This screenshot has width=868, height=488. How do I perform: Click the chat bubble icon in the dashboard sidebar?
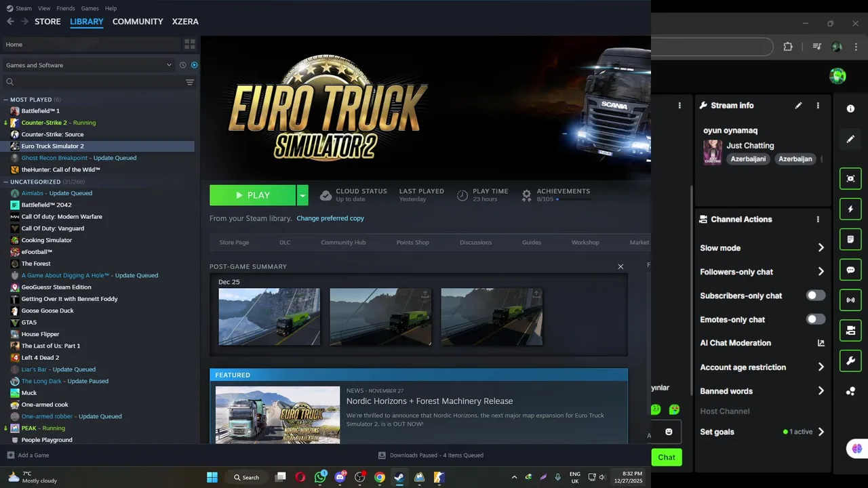pos(850,270)
